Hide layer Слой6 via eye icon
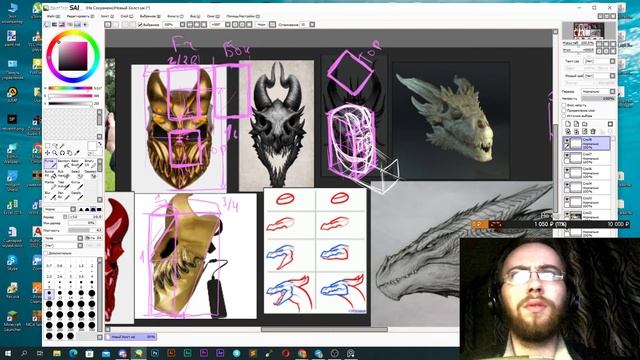This screenshot has width=640, height=360. (x=567, y=170)
